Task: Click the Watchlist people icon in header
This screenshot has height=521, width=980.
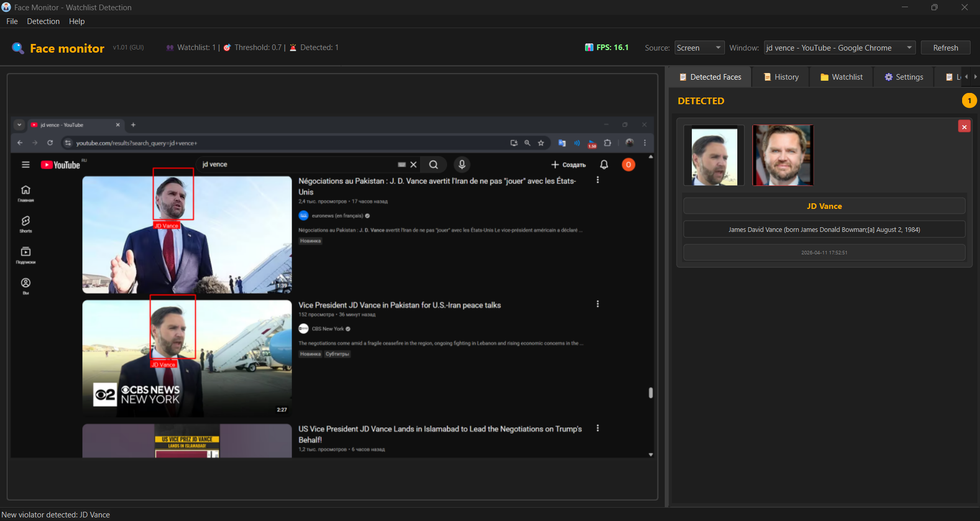Action: tap(170, 48)
